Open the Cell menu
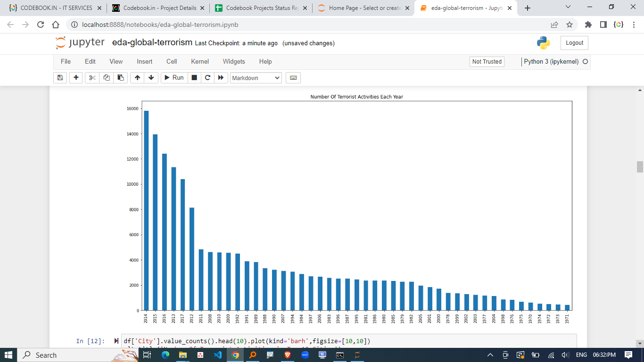Screen dimensions: 644x362 click(172, 61)
